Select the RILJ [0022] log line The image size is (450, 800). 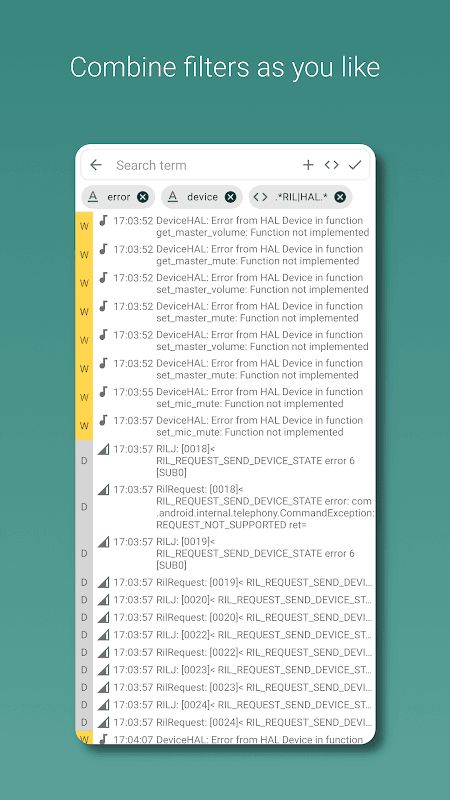tap(226, 635)
